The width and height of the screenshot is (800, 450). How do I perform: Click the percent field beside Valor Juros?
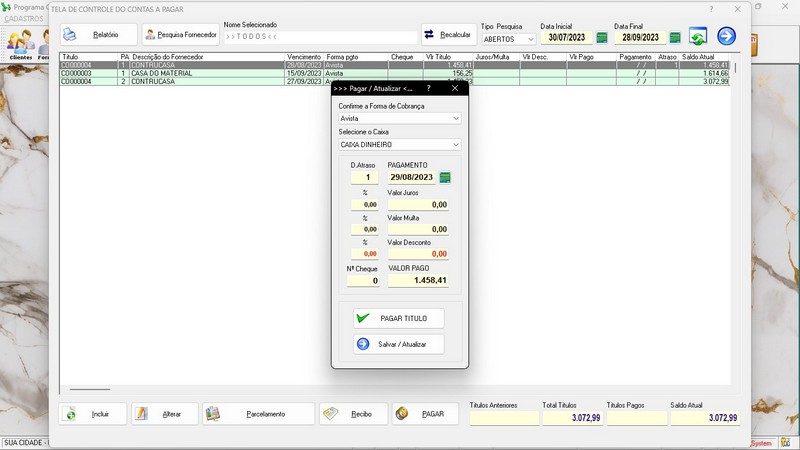[364, 205]
